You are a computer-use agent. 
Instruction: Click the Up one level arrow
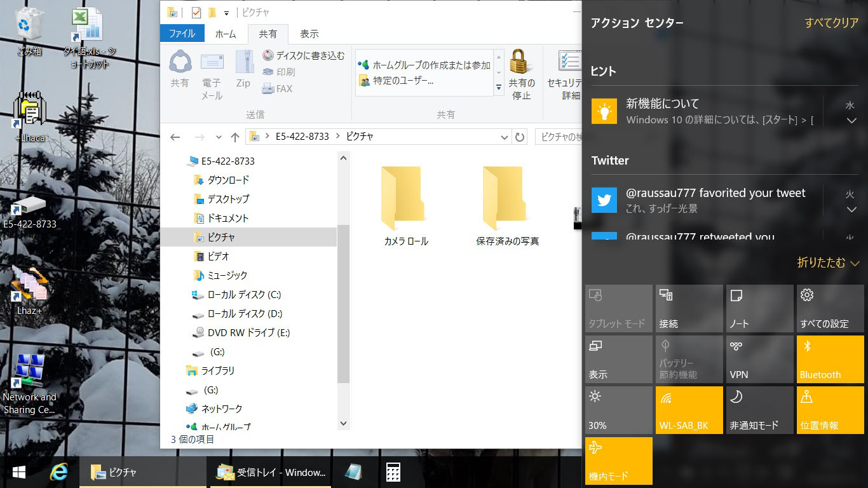pyautogui.click(x=235, y=137)
